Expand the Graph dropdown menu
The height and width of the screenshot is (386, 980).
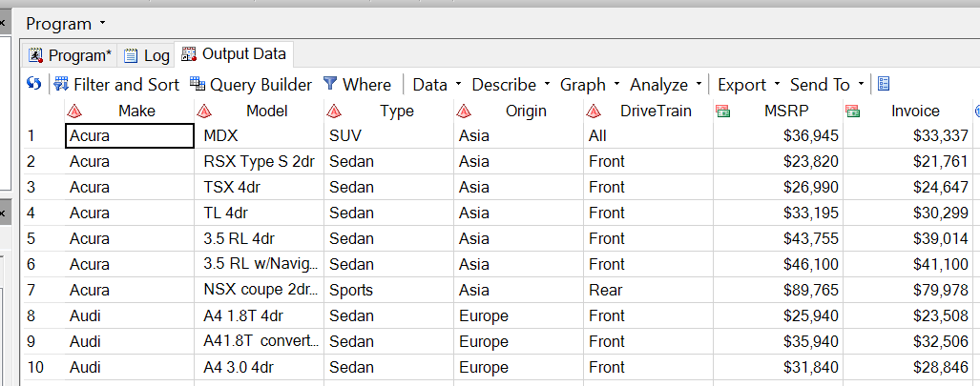pyautogui.click(x=590, y=85)
